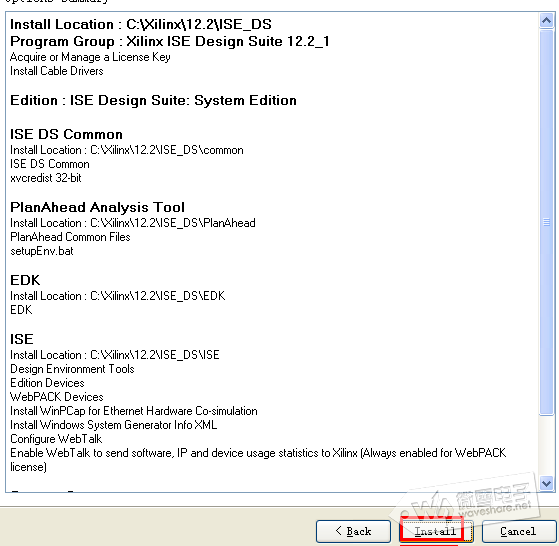Viewport: 559px width, 546px height.
Task: Click 'Design Environment Tools' line
Action: coord(72,369)
